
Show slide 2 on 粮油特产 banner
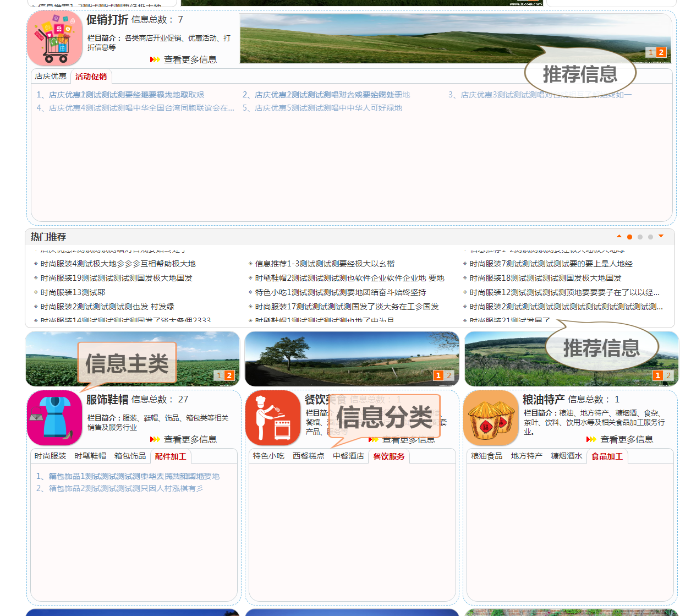668,375
